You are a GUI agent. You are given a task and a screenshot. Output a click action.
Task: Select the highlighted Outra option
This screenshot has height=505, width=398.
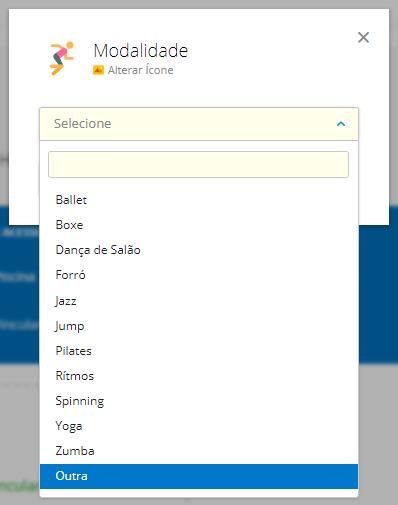click(199, 476)
